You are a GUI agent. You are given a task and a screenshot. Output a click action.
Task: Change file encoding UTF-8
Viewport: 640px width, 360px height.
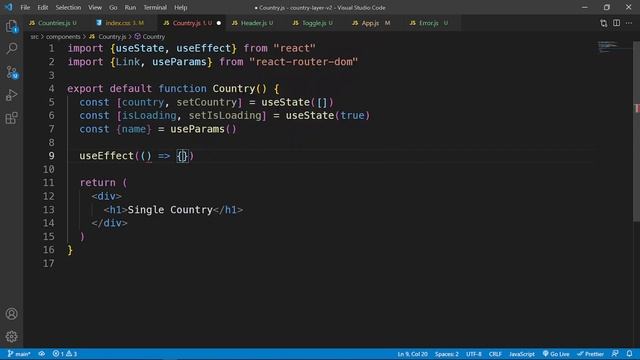(x=474, y=354)
